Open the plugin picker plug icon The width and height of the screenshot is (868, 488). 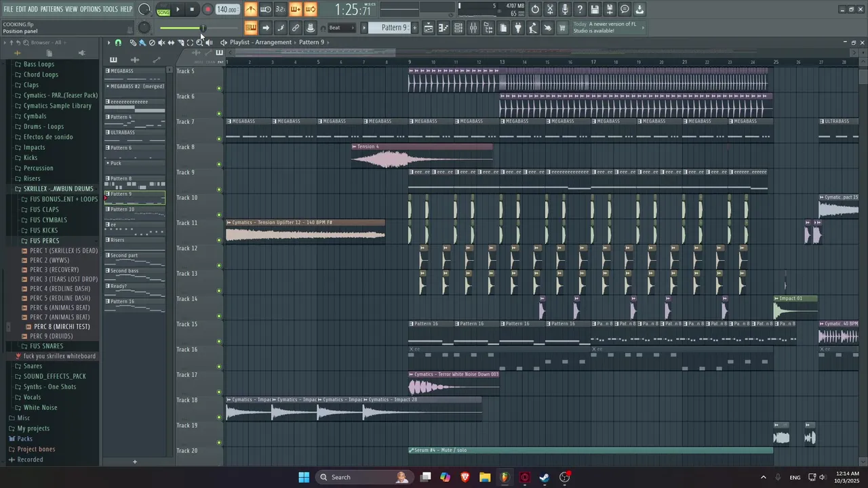coord(518,28)
